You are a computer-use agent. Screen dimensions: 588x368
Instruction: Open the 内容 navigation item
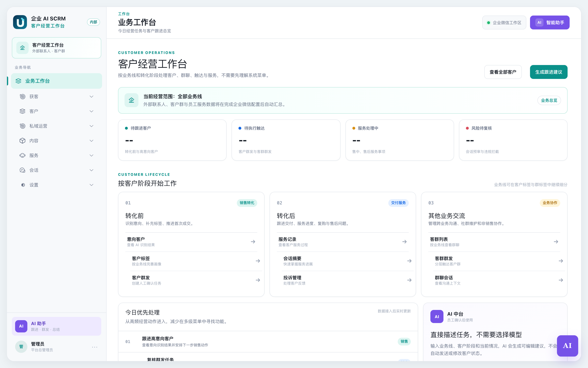pyautogui.click(x=56, y=141)
